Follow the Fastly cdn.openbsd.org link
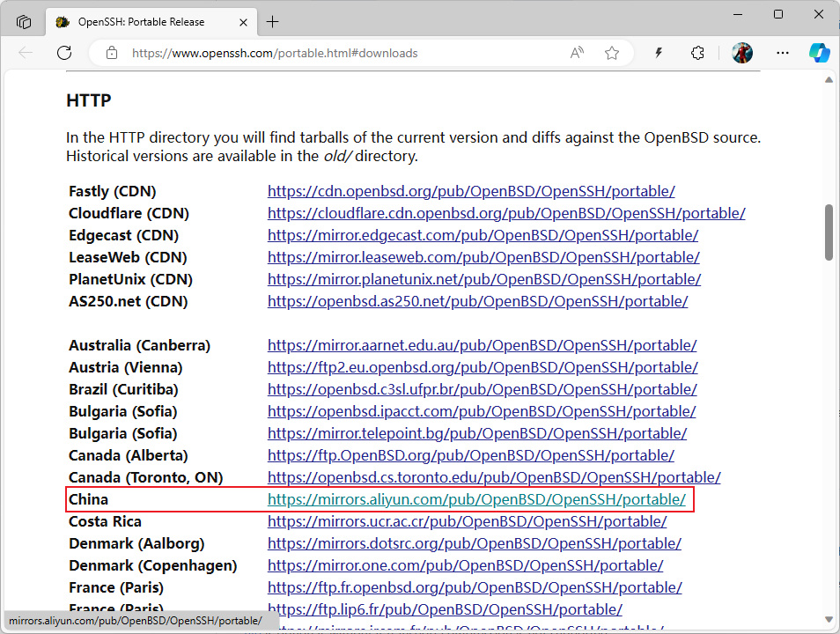The width and height of the screenshot is (840, 634). point(471,191)
